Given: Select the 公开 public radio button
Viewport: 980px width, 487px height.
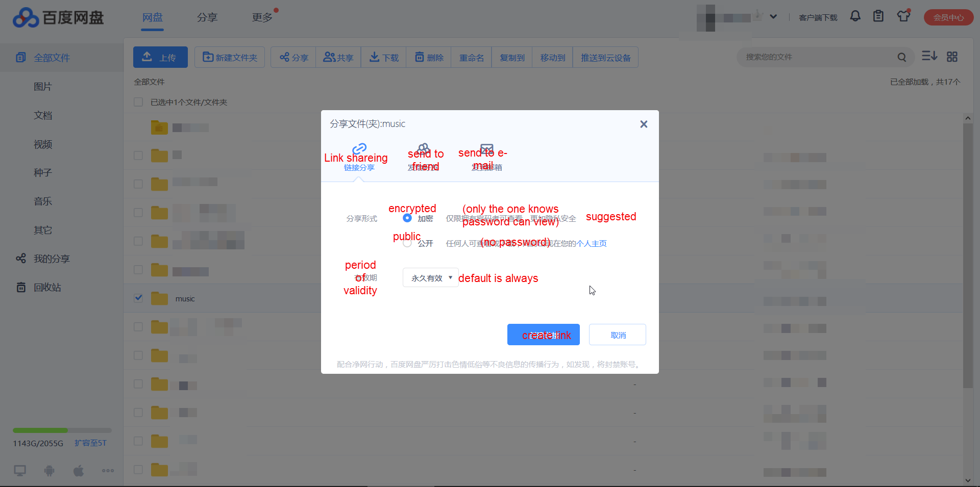Looking at the screenshot, I should pos(407,243).
